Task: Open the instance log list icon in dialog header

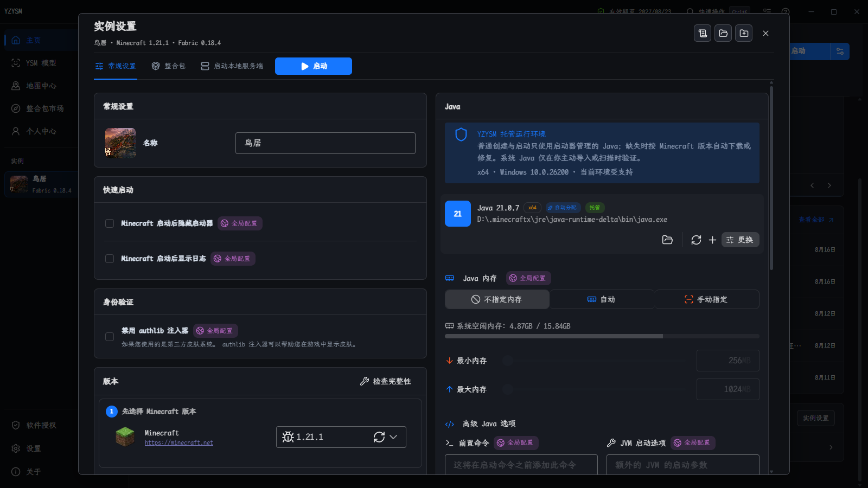Action: coord(703,33)
